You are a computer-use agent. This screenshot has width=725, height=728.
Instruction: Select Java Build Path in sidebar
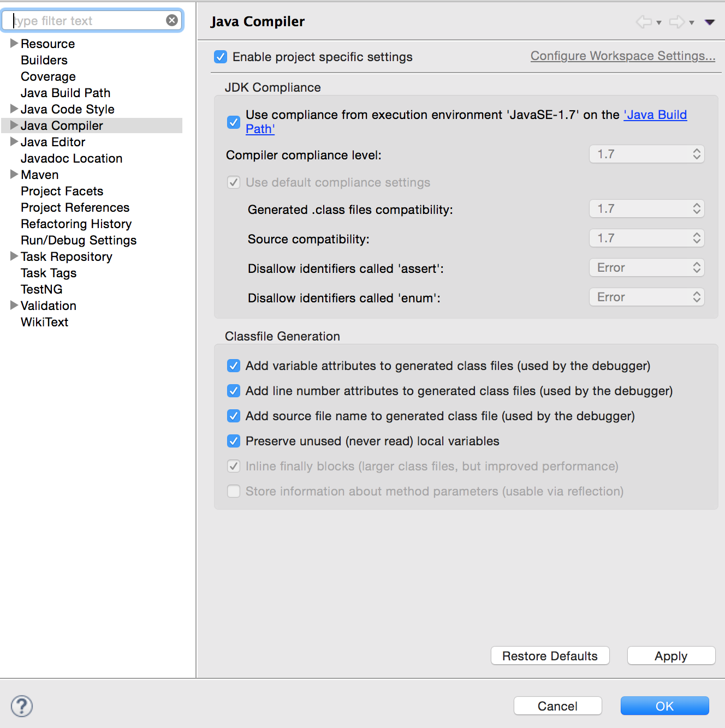[66, 93]
